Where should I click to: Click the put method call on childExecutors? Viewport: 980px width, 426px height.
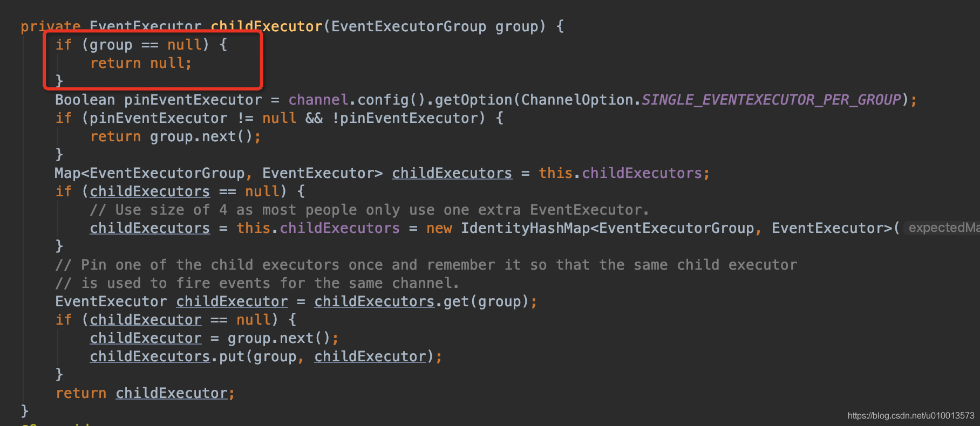click(x=232, y=356)
